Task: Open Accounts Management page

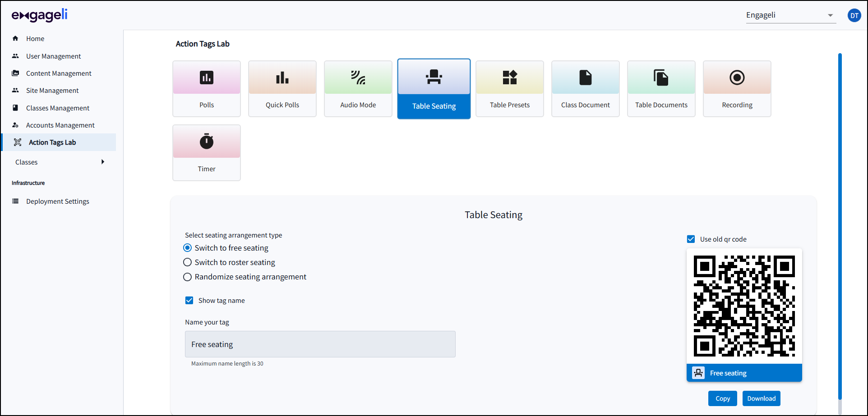Action: [x=60, y=125]
